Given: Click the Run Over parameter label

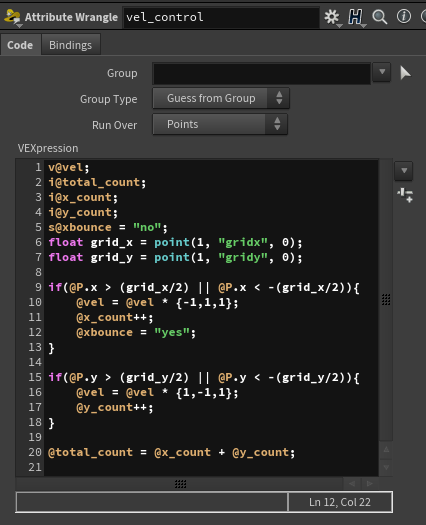Looking at the screenshot, I should pyautogui.click(x=114, y=125).
